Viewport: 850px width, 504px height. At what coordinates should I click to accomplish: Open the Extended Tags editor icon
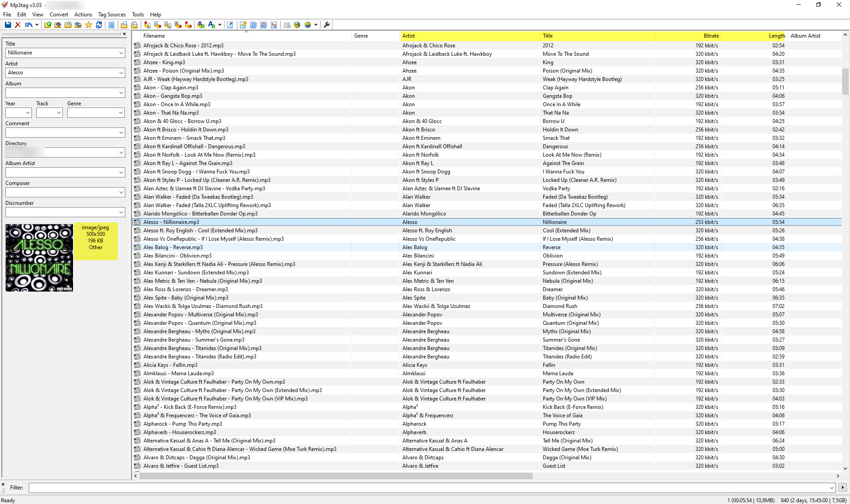(x=230, y=25)
